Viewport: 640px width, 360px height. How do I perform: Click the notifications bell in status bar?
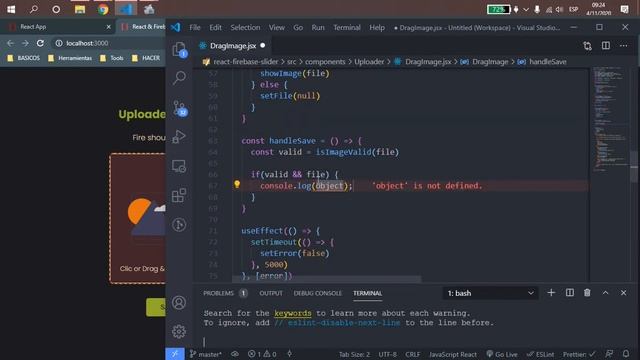(626, 354)
